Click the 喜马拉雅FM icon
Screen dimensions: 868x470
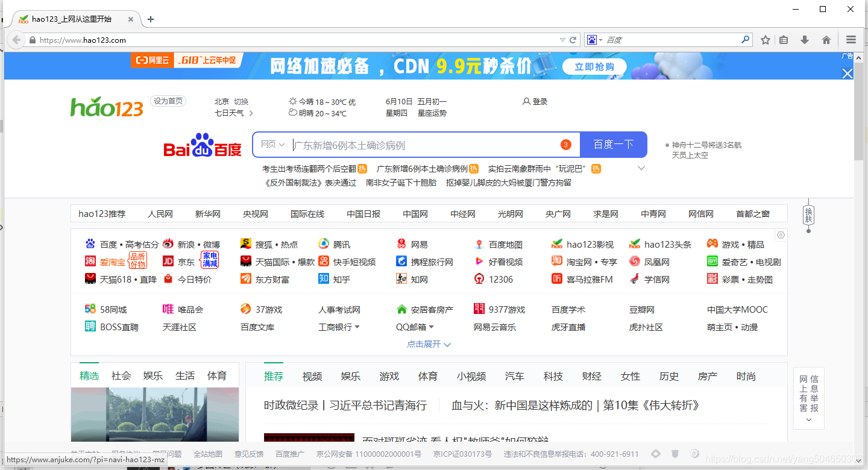557,279
